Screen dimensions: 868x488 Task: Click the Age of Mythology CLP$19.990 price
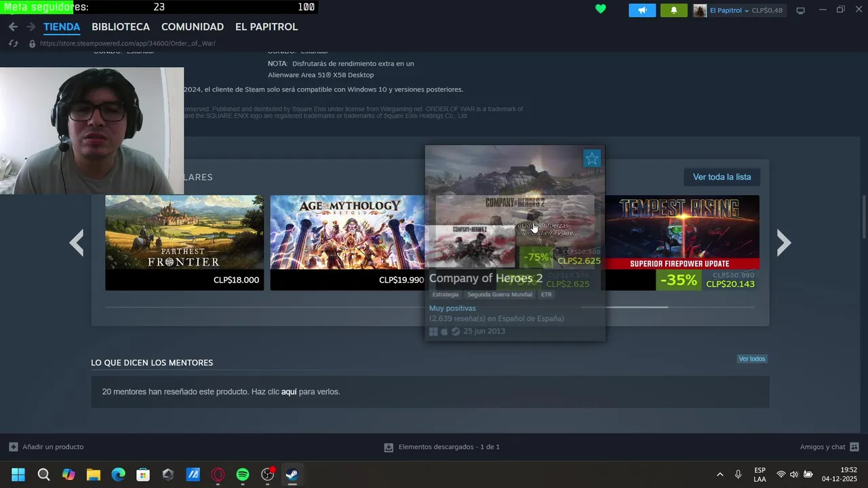[x=401, y=280]
